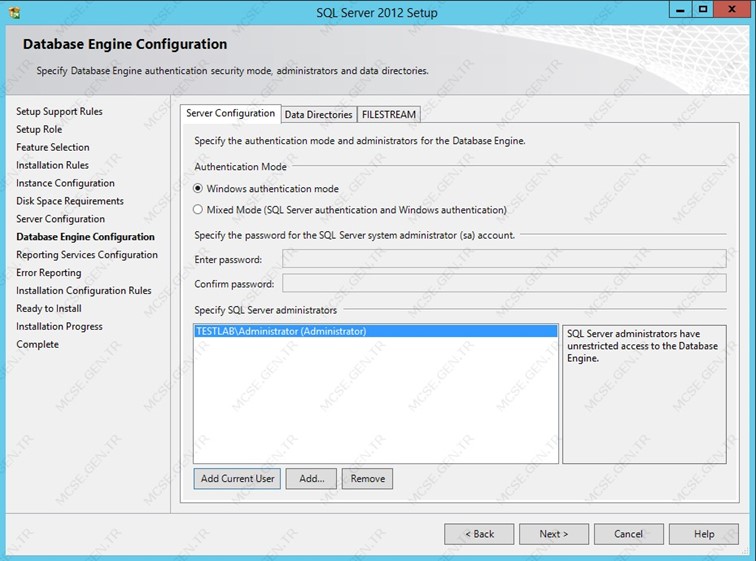Click Server Configuration step in sidebar
Viewport: 756px width, 561px height.
[60, 219]
